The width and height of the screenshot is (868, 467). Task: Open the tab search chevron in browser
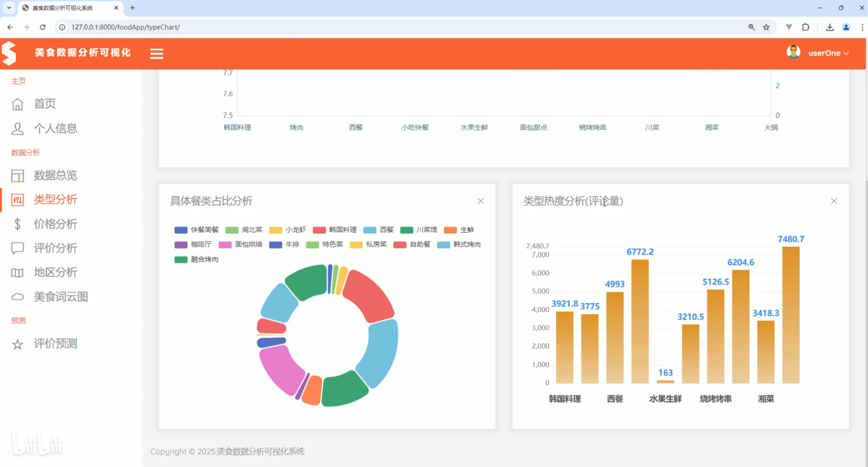(9, 8)
